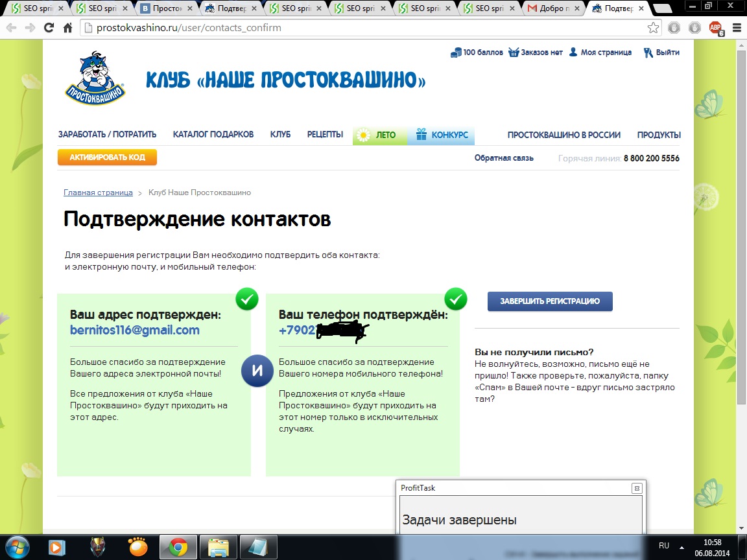Close the ProfitTask popup
The width and height of the screenshot is (747, 560).
click(637, 488)
